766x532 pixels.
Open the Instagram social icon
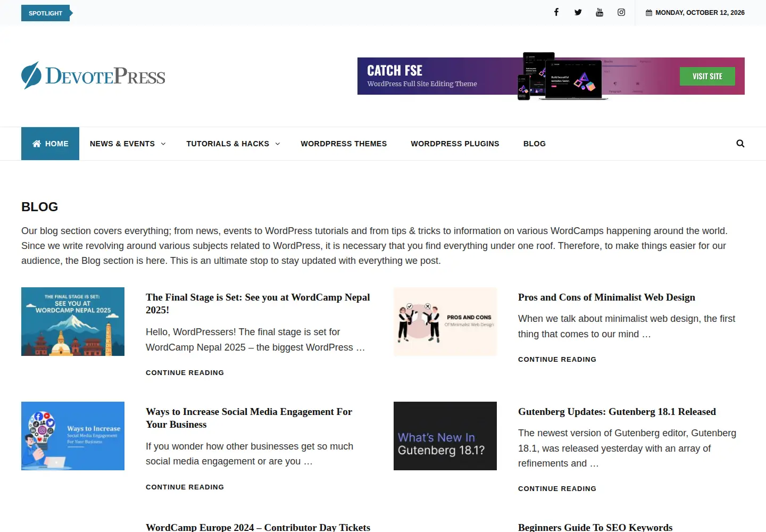pyautogui.click(x=621, y=12)
